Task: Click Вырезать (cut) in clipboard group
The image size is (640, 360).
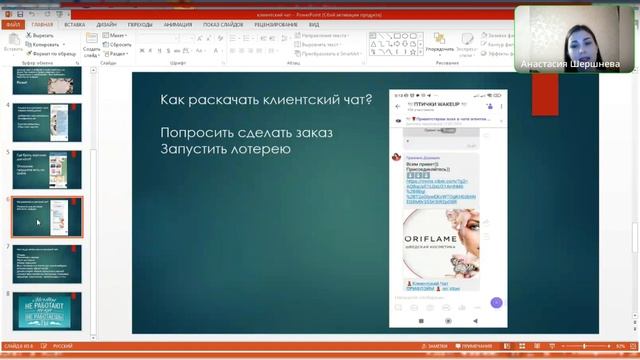Action: (40, 36)
